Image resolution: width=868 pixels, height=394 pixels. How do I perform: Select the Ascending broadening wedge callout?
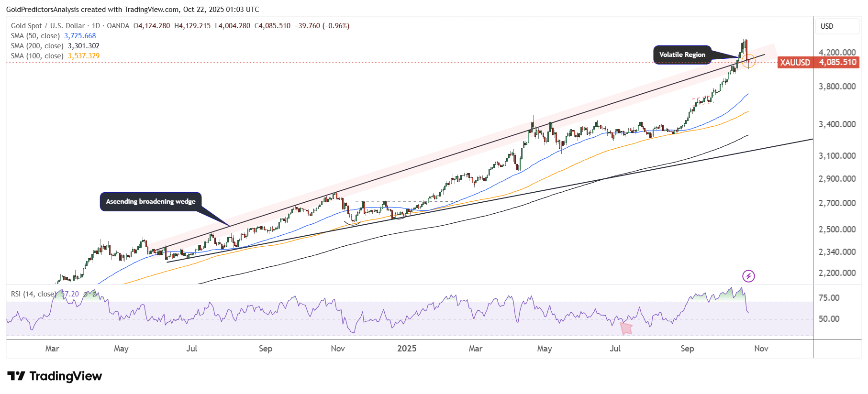[x=150, y=201]
